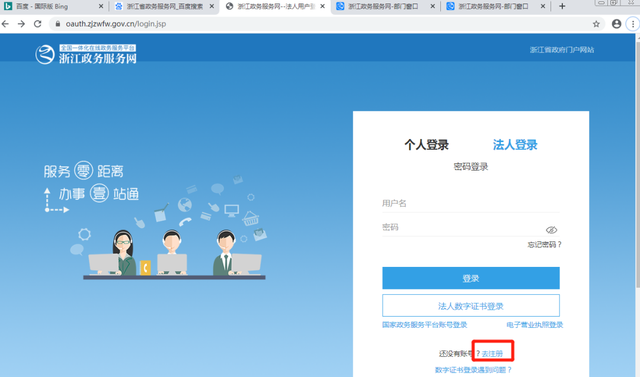
Task: Open the Chrome profile avatar icon
Action: 616,24
